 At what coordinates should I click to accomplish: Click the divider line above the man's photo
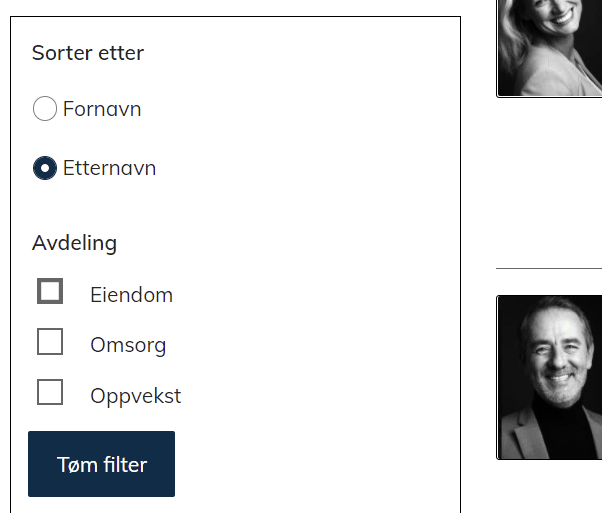pyautogui.click(x=549, y=269)
